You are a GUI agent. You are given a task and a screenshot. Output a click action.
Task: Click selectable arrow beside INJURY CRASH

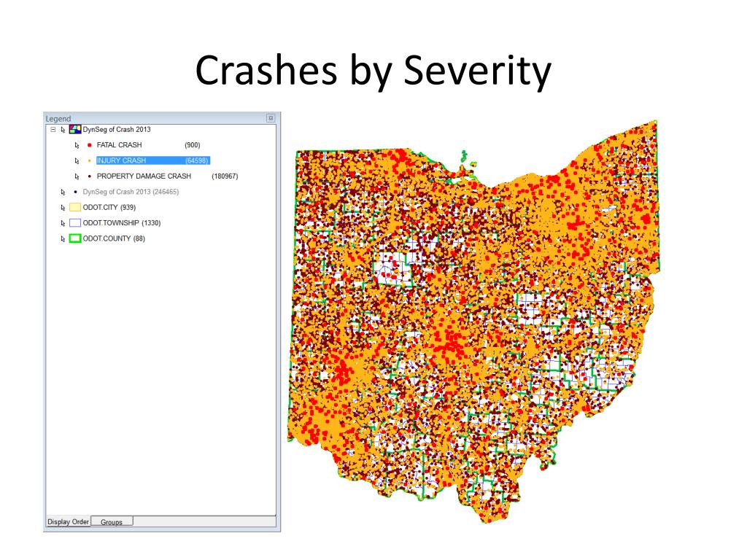tap(77, 161)
